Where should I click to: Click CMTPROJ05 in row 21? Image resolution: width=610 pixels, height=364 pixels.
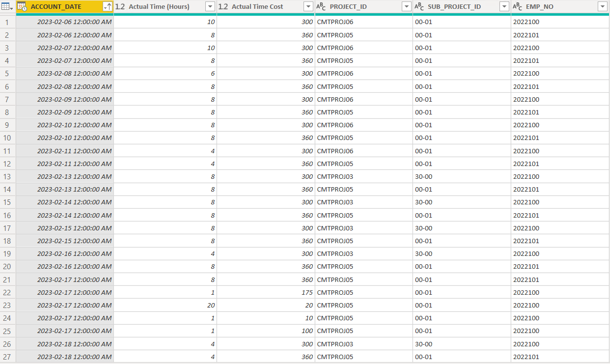click(364, 280)
